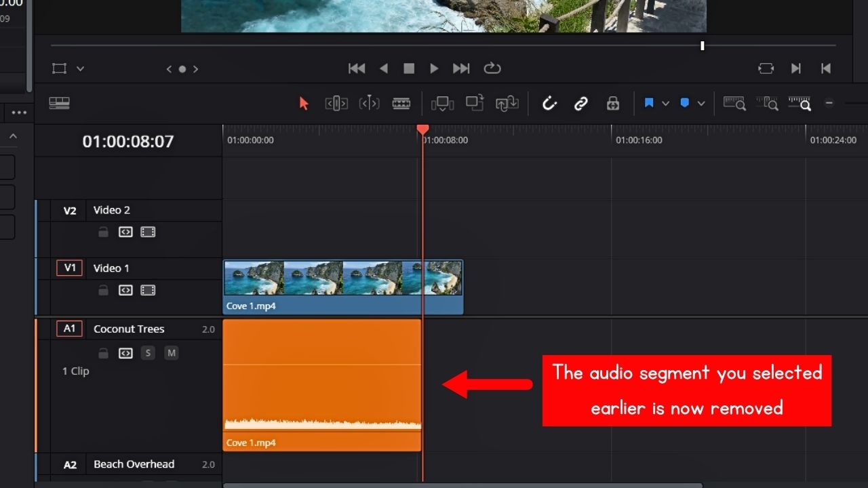Perform a Replace Clip edit
Image resolution: width=868 pixels, height=488 pixels.
click(x=507, y=103)
